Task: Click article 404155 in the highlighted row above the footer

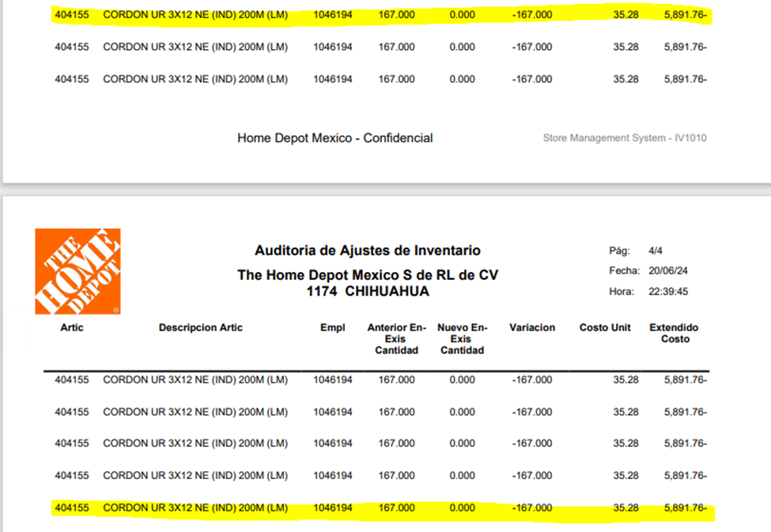Action: click(x=72, y=15)
